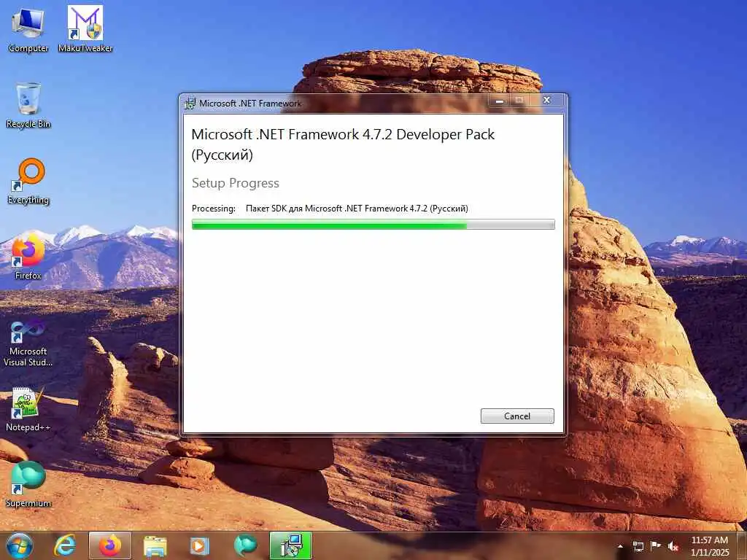Click the Setup Progress heading
Screen dimensions: 747x560
click(236, 183)
